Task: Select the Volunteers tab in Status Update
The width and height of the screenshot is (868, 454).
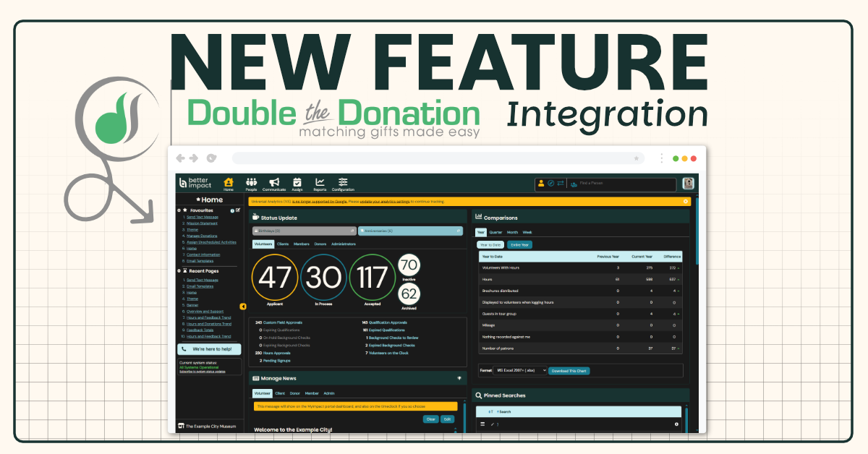Action: tap(263, 244)
